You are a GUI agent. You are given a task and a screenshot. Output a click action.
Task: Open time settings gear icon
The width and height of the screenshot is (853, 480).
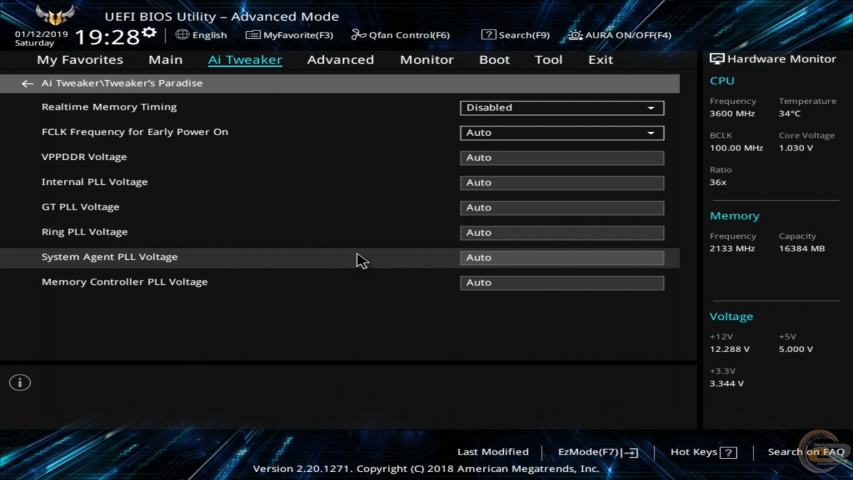149,33
